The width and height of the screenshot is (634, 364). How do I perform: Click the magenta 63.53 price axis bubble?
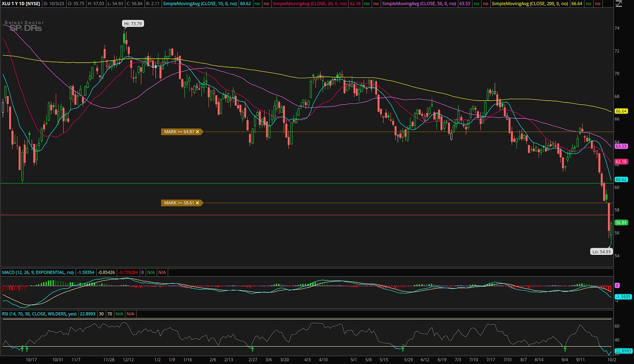coord(621,146)
